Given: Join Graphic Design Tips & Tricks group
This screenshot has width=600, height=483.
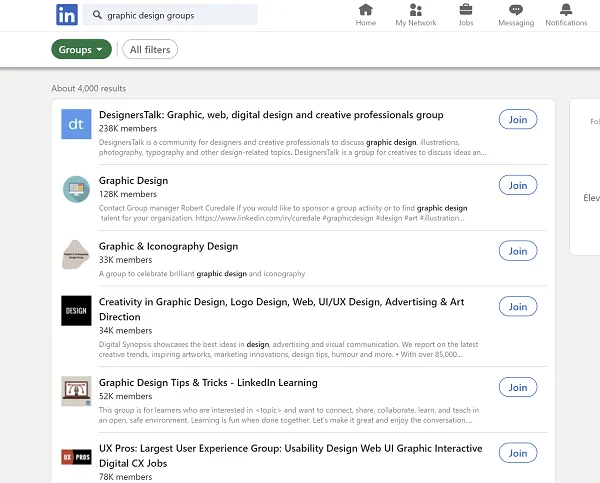Looking at the screenshot, I should 517,387.
